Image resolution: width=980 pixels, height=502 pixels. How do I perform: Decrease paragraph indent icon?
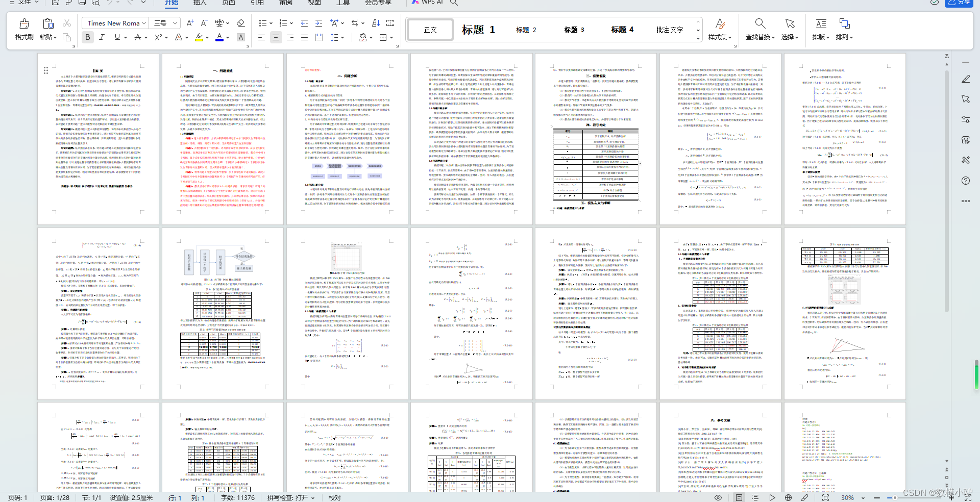pos(304,23)
